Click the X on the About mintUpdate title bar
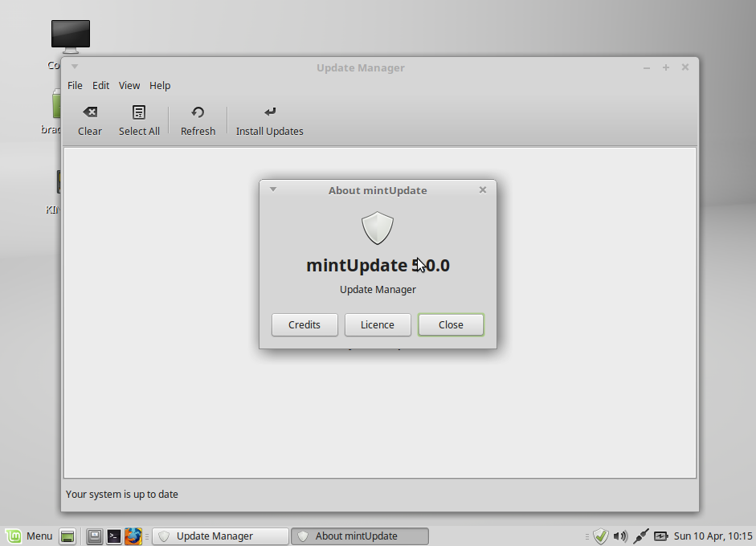 [x=483, y=189]
